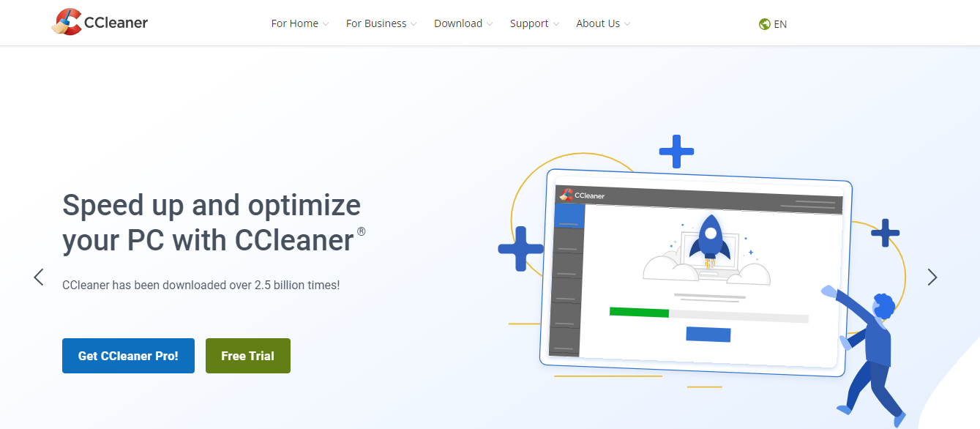
Task: Expand the For Home dropdown
Action: click(295, 23)
